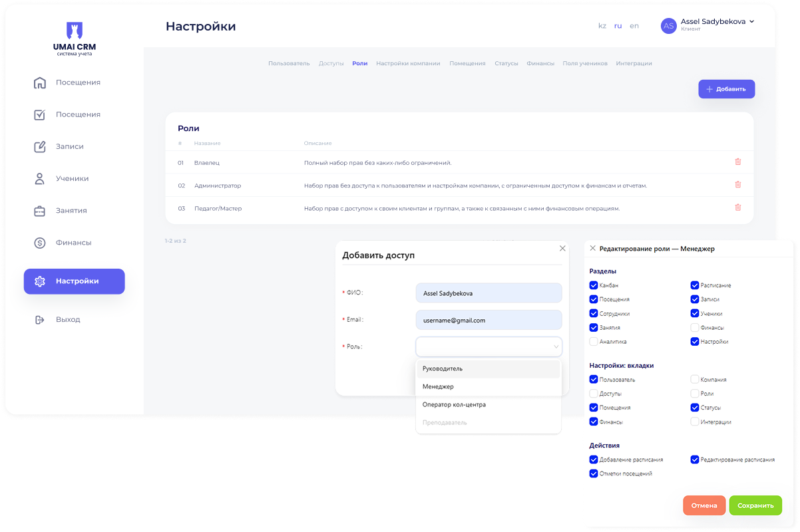Delete the Педагог/Мастер role
The height and width of the screenshot is (532, 800).
click(737, 207)
